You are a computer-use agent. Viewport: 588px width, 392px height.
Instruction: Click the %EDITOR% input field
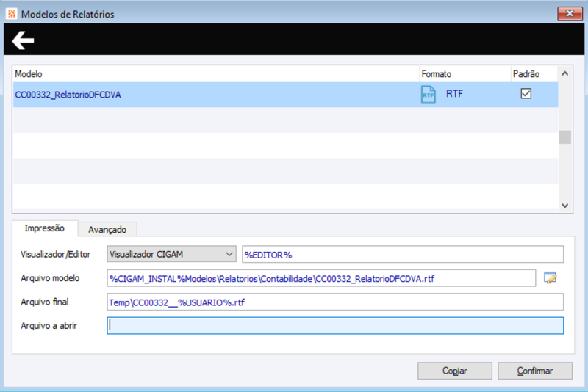[x=403, y=255]
